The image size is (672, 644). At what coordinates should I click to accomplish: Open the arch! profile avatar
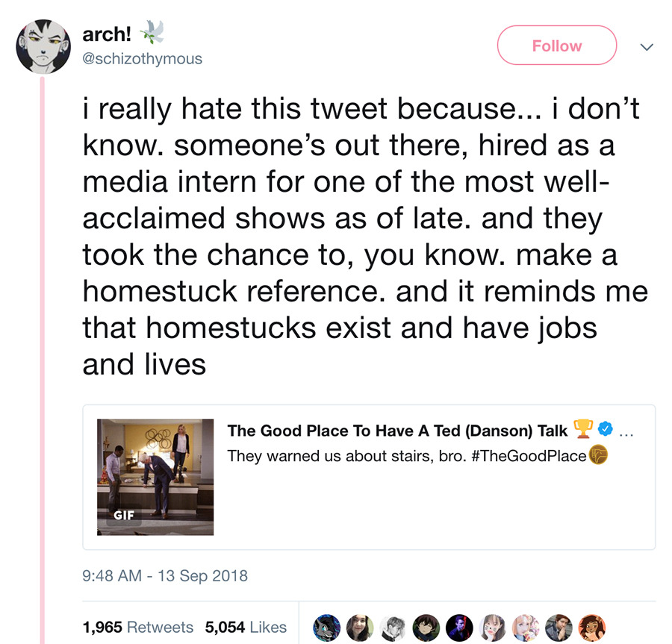pyautogui.click(x=44, y=46)
